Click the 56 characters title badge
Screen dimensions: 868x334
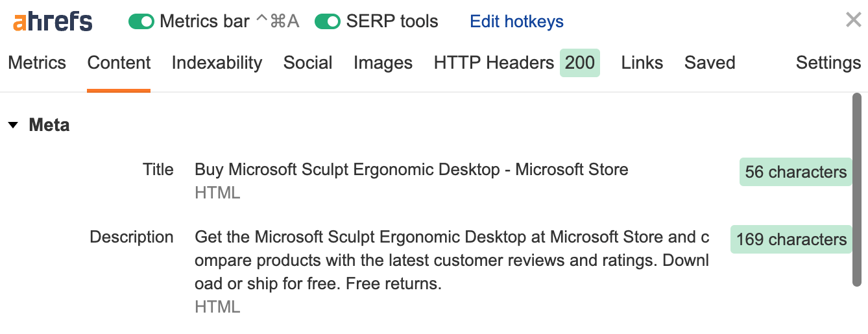click(795, 172)
